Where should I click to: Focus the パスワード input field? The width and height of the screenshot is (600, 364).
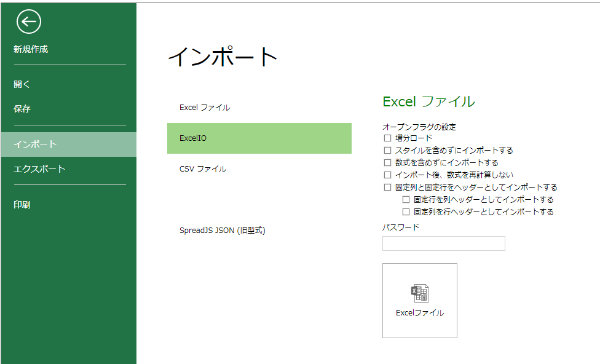[443, 243]
